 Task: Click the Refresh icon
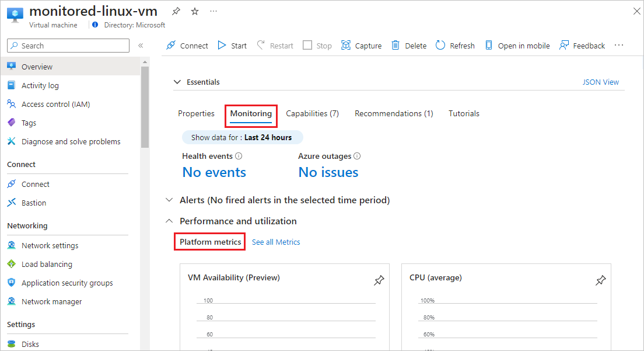pyautogui.click(x=440, y=46)
